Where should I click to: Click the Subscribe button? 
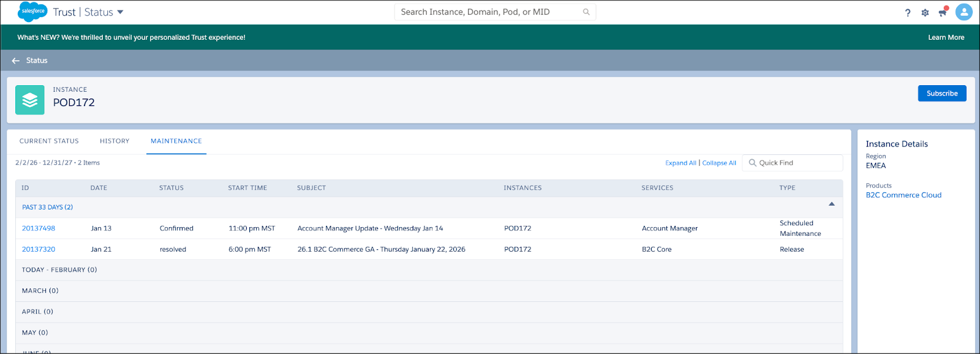[x=942, y=93]
